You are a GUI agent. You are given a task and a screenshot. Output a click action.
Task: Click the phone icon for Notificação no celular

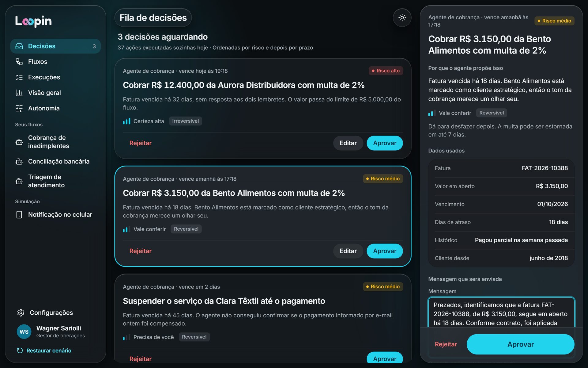(x=19, y=215)
